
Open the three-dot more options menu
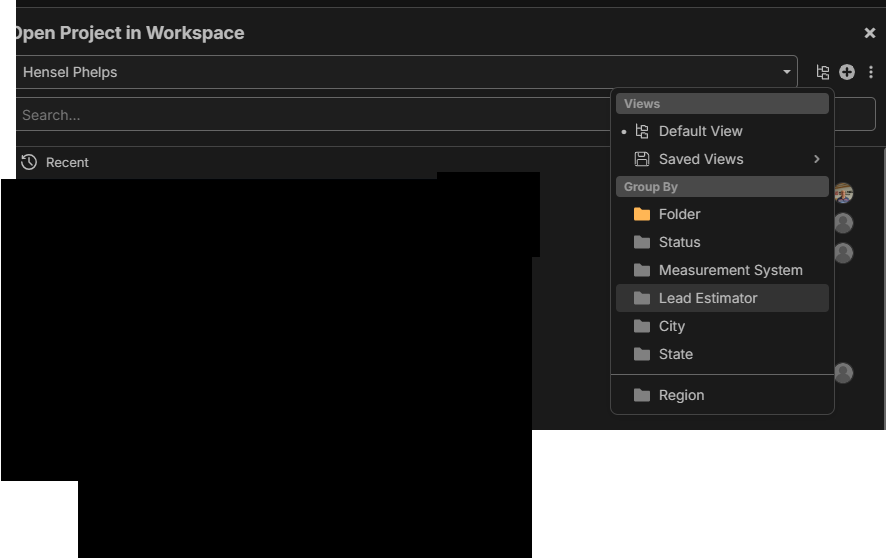point(871,72)
